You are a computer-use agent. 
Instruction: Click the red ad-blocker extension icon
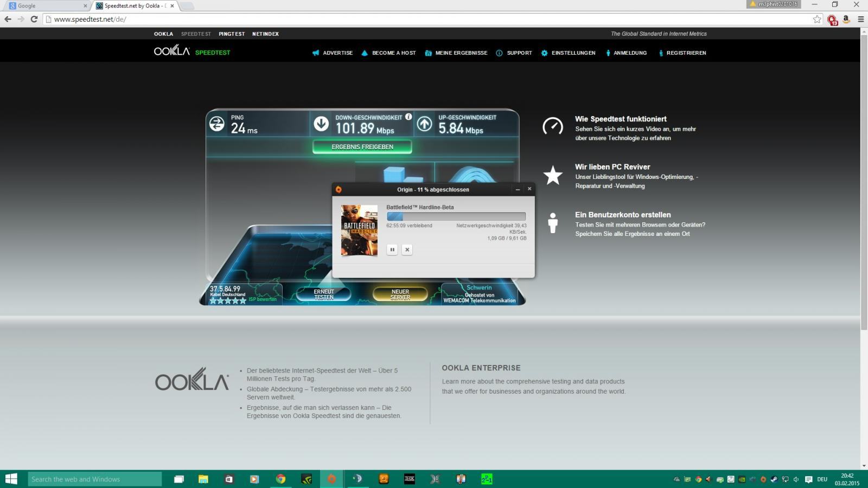tap(833, 20)
